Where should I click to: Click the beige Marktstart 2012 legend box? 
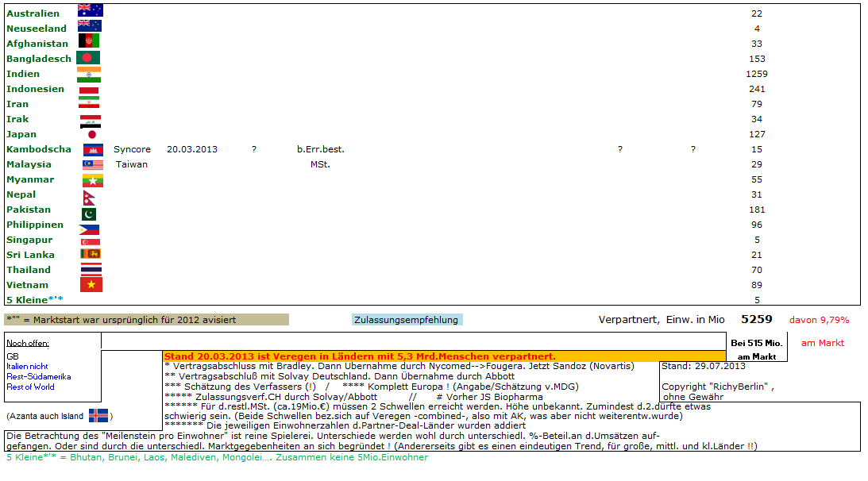tap(147, 320)
